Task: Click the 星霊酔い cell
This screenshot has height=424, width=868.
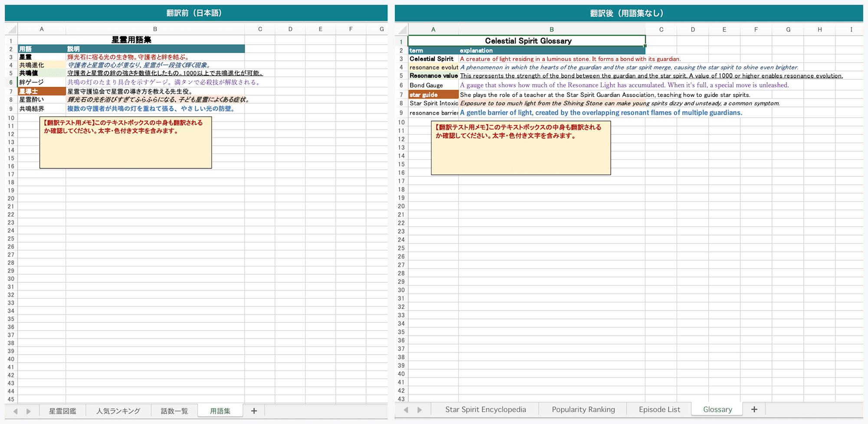Action: pyautogui.click(x=42, y=99)
